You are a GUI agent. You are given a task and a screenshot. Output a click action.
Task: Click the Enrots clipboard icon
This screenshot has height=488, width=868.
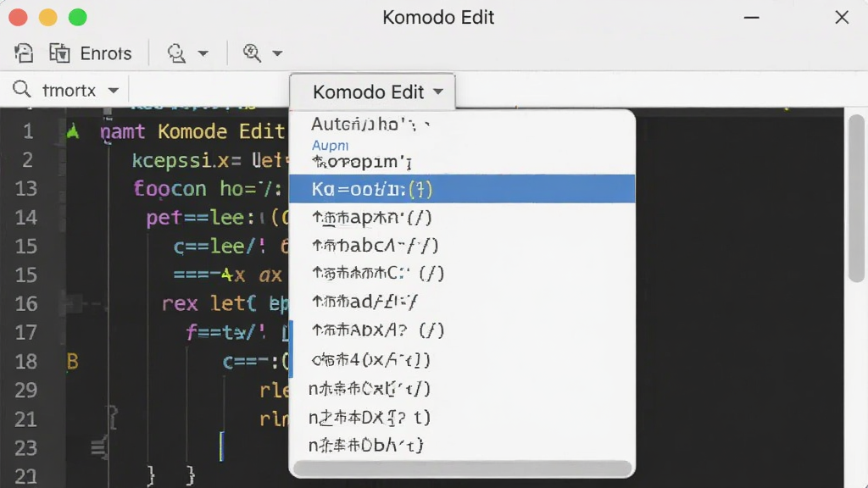point(59,53)
